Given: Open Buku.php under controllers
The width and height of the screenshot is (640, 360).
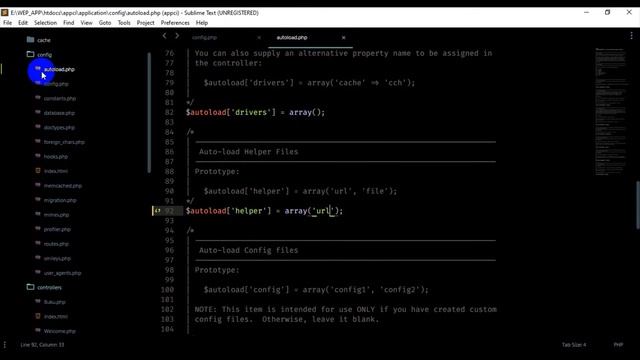Looking at the screenshot, I should [54, 302].
